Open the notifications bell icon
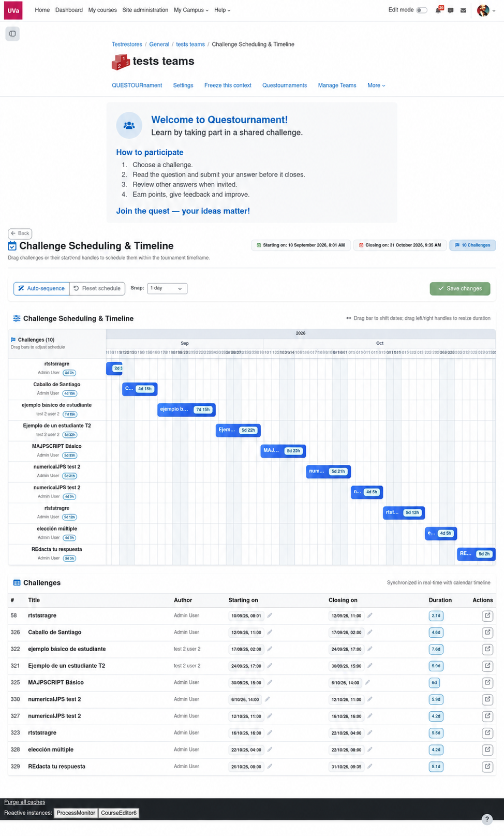 pyautogui.click(x=439, y=10)
